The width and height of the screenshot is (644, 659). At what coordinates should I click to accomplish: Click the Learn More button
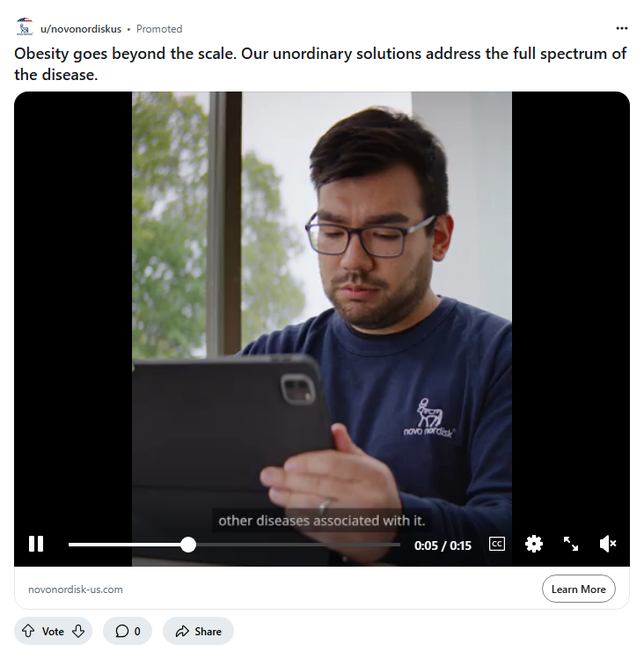(x=578, y=589)
